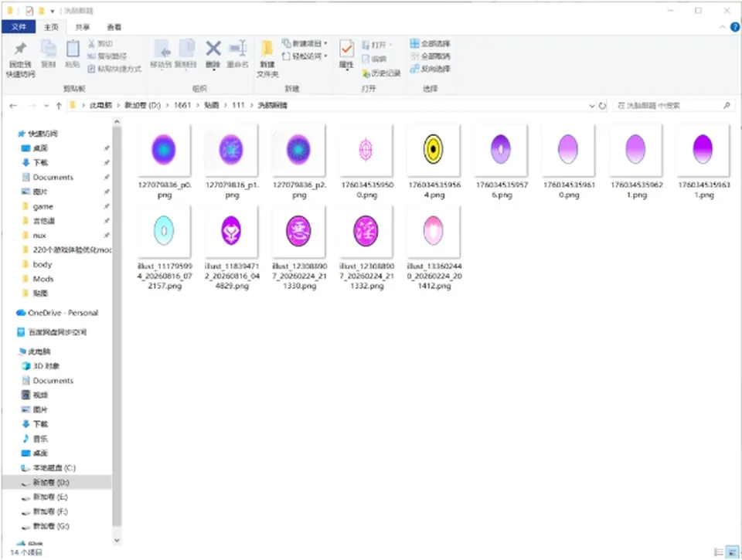Click the Select all icon
The image size is (742, 560).
point(414,43)
